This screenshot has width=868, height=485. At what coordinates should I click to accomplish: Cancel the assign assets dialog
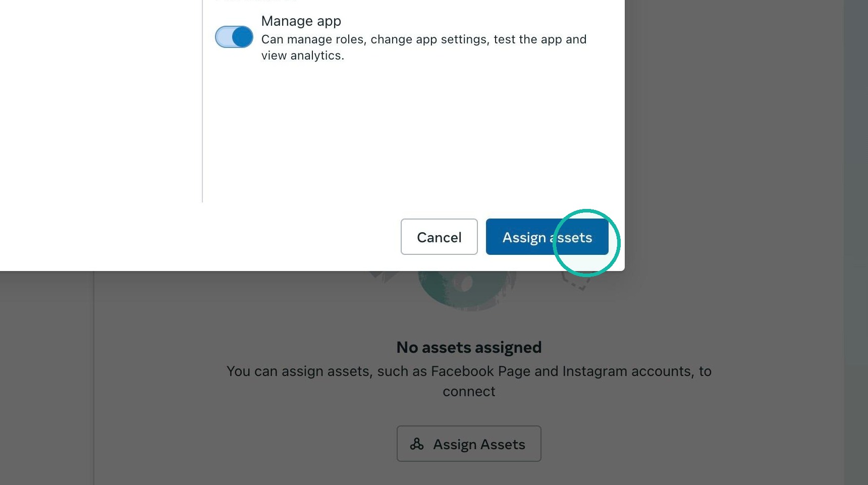tap(439, 237)
